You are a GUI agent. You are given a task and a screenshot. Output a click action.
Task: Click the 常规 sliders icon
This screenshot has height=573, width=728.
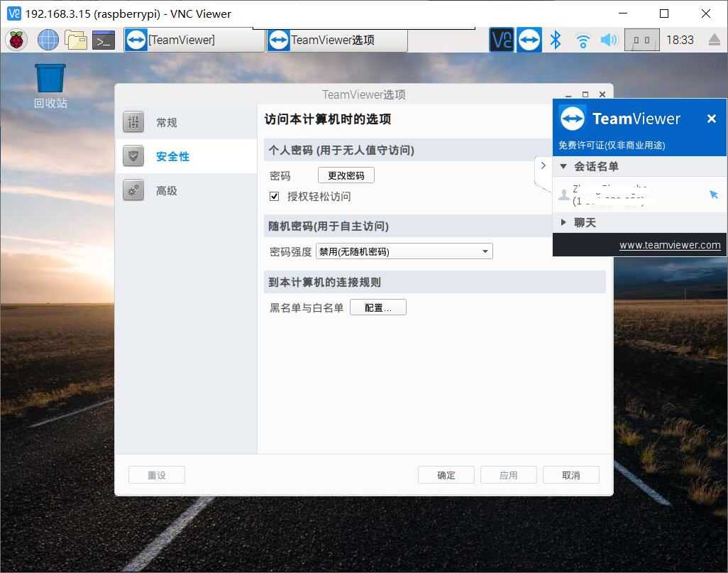click(x=133, y=122)
